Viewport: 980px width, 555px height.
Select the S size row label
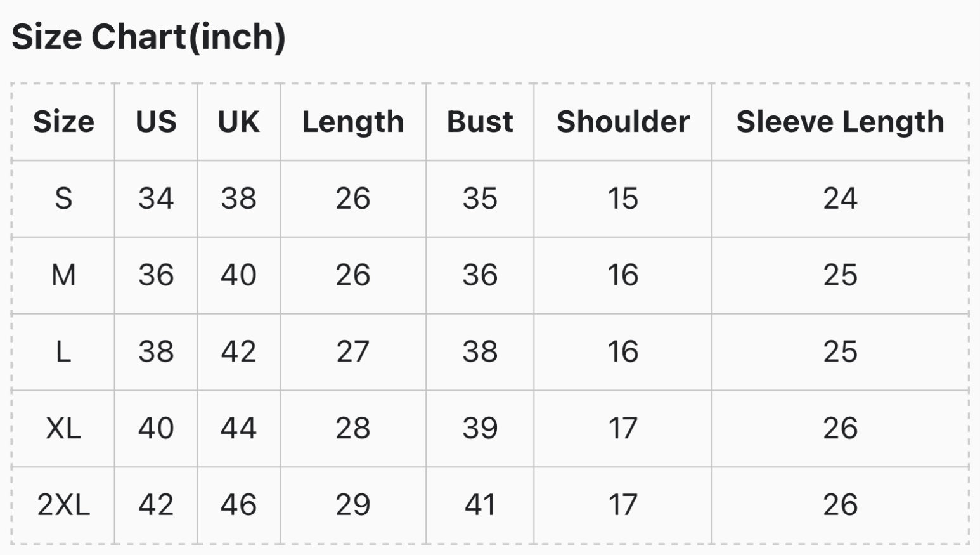(63, 199)
